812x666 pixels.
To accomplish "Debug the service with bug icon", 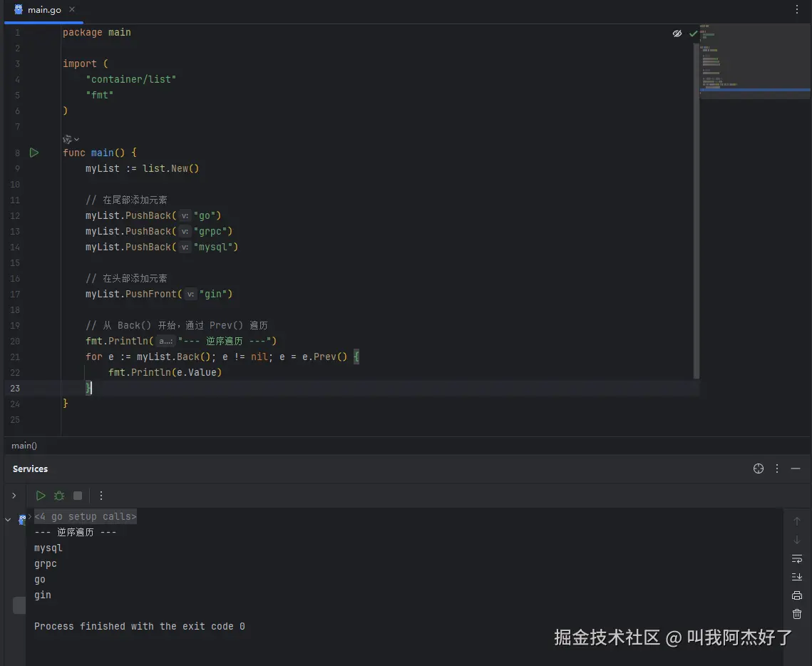I will click(59, 496).
